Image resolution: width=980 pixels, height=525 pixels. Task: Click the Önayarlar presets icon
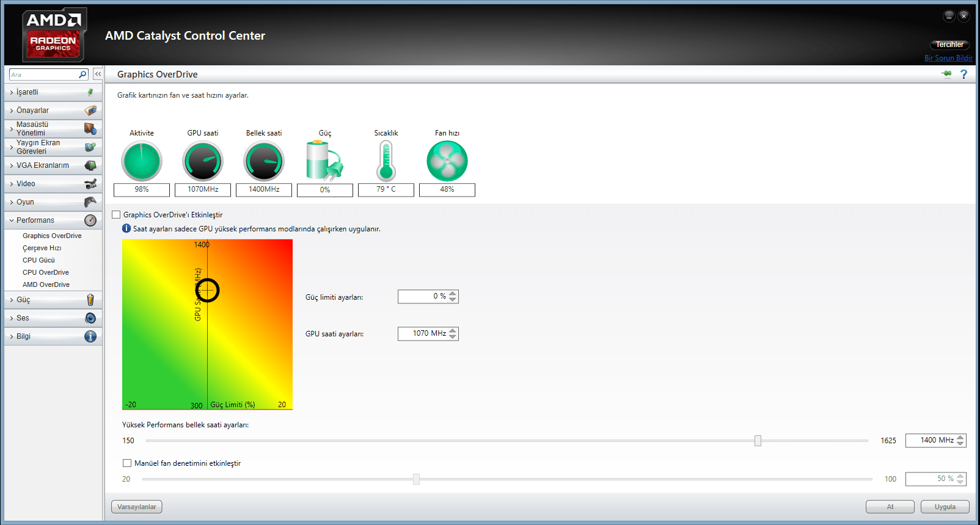(90, 110)
